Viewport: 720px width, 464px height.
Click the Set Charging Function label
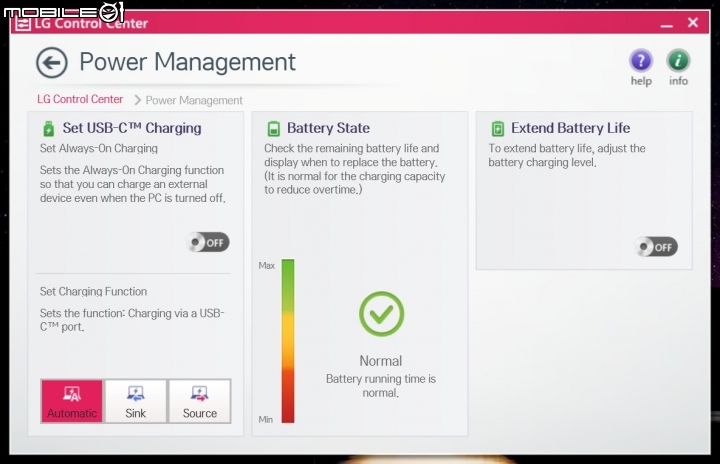(93, 291)
